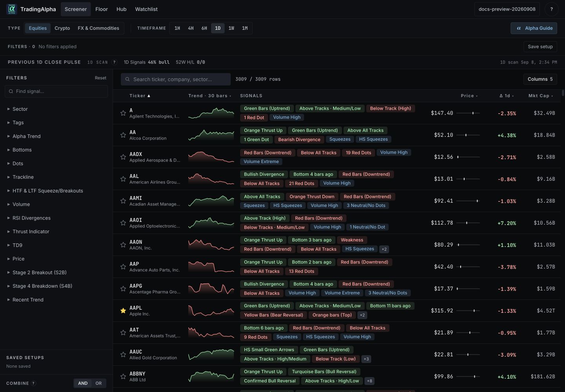The height and width of the screenshot is (392, 565).
Task: Star the AAT ticker row
Action: (123, 333)
